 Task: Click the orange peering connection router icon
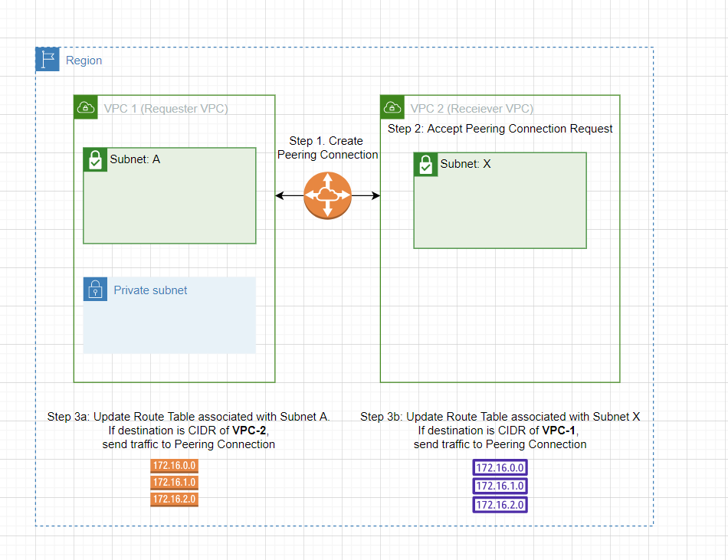(x=327, y=195)
